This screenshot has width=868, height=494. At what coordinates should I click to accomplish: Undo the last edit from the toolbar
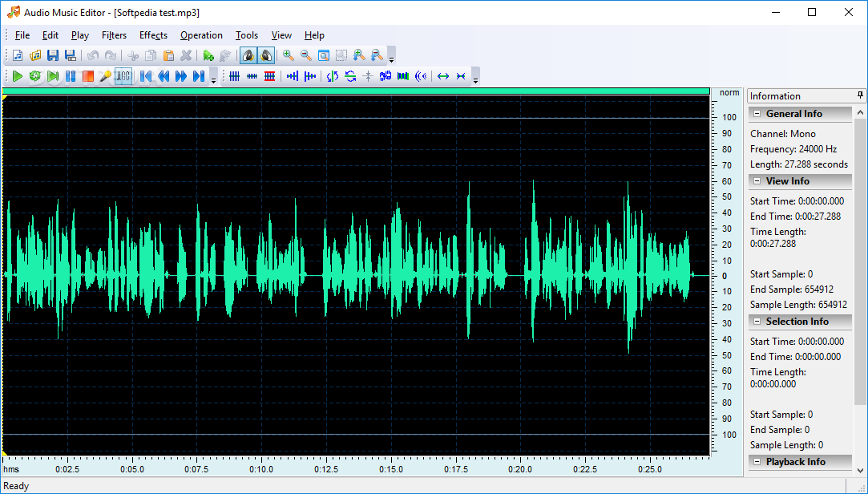tap(93, 55)
